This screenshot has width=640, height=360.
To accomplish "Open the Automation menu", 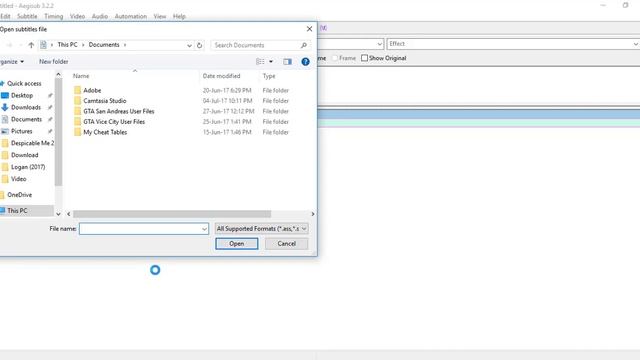I will (x=131, y=16).
